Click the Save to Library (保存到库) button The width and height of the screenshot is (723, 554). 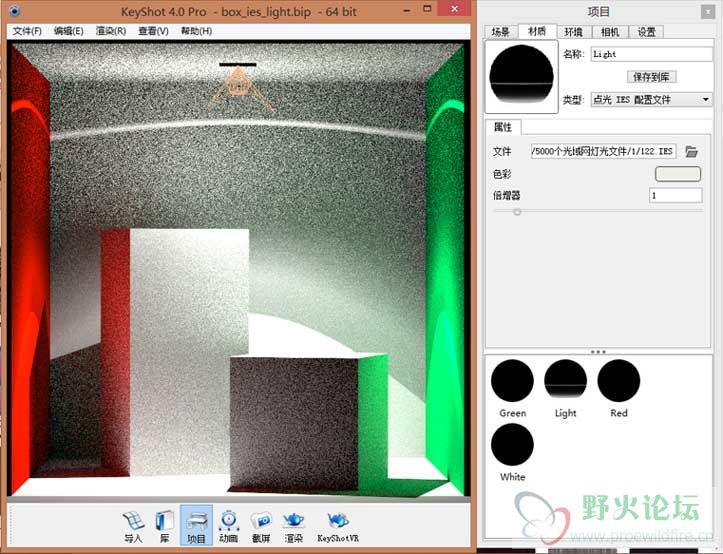(651, 77)
